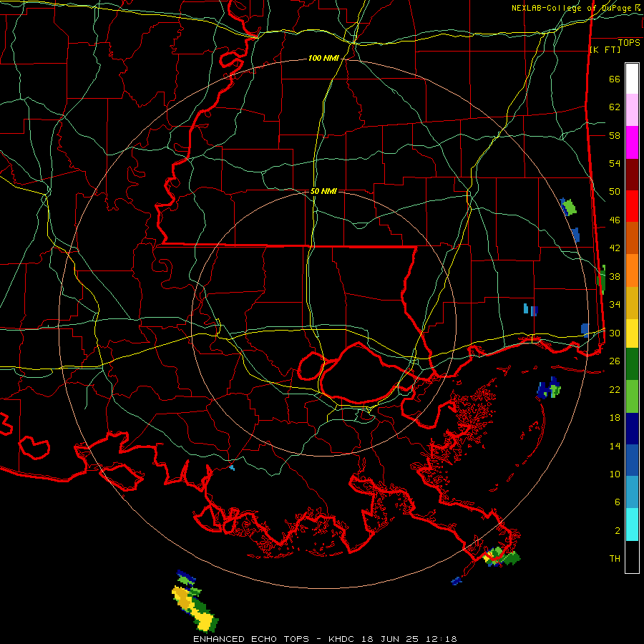This screenshot has height=644, width=644.
Task: Click the '62' legend value
Action: pyautogui.click(x=615, y=107)
